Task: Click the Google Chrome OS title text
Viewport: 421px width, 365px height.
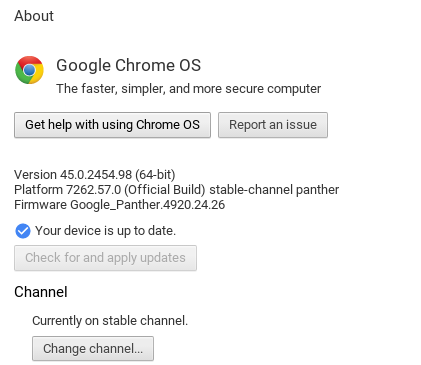Action: click(x=128, y=65)
